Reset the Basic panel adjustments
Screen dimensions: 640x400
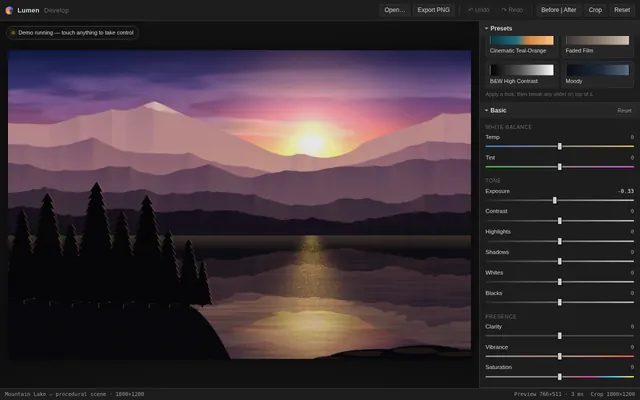click(624, 111)
